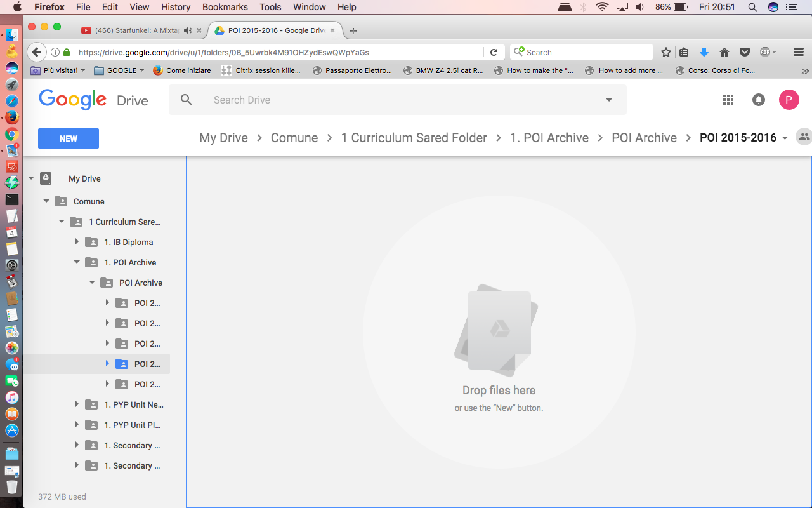The image size is (812, 508).
Task: Collapse the Comune folder
Action: (46, 201)
